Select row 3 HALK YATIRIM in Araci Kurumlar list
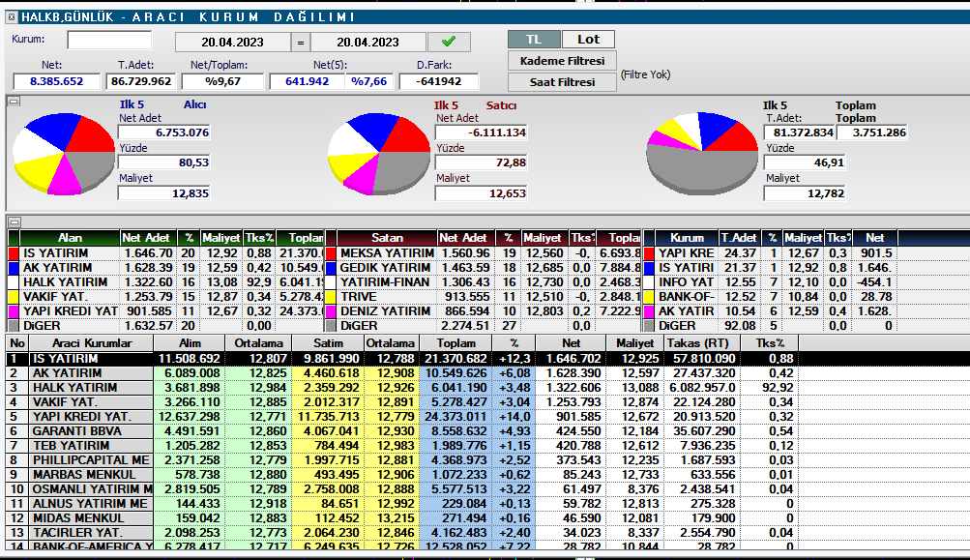This screenshot has height=560, width=970. 402,388
